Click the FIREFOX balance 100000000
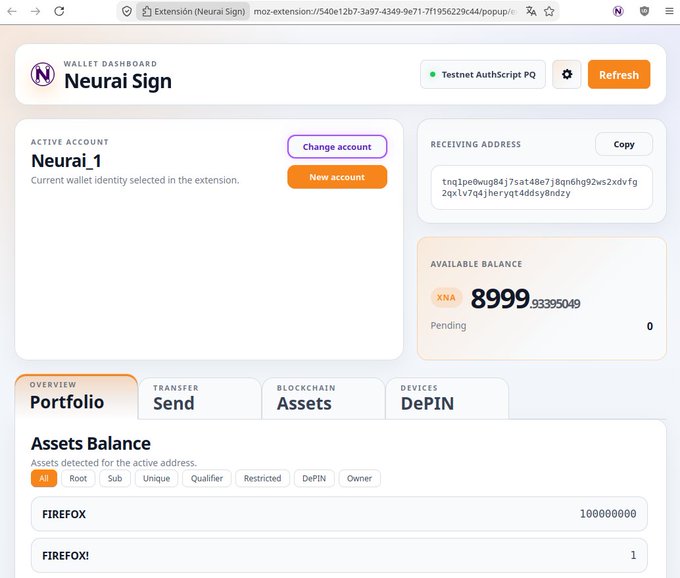Viewport: 680px width, 578px height. [608, 514]
